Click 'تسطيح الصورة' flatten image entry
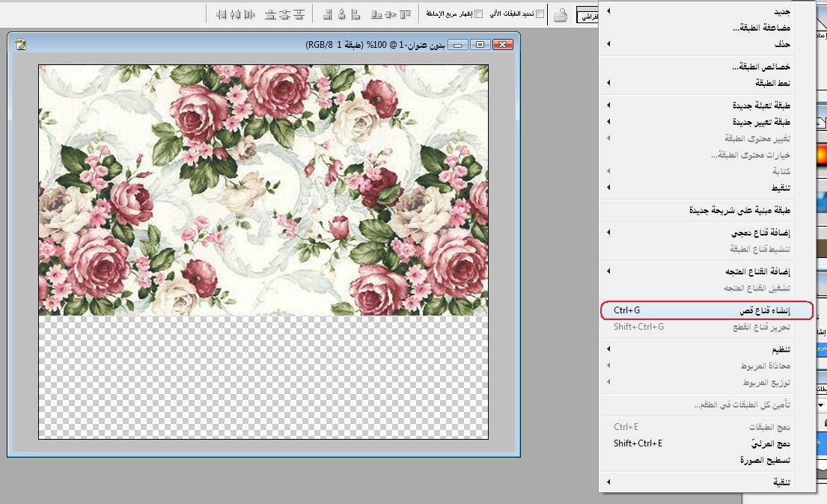827x504 pixels. tap(766, 460)
